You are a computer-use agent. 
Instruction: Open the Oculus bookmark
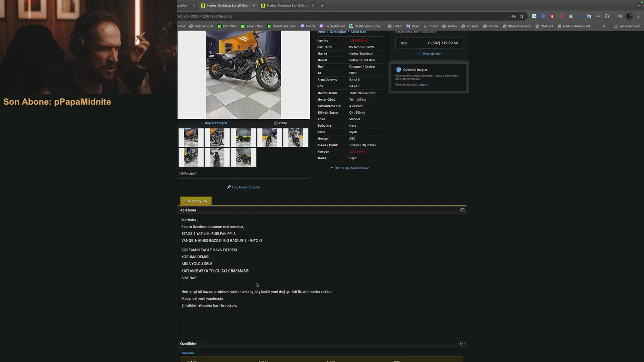[x=491, y=26]
